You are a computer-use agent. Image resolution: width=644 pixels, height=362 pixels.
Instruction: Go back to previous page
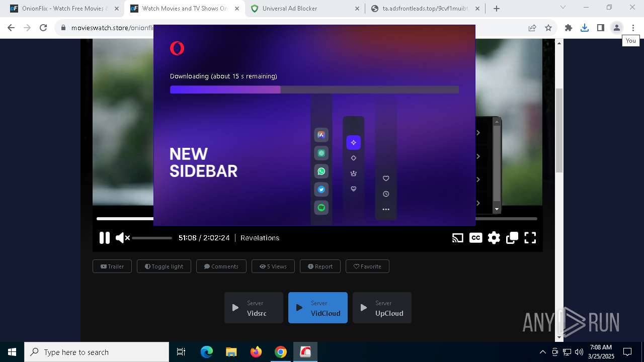(11, 28)
